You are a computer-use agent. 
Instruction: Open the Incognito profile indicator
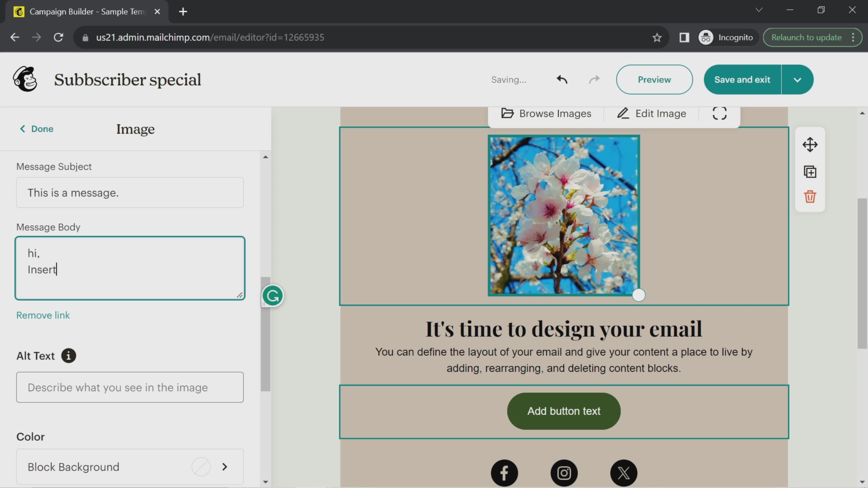pos(726,37)
